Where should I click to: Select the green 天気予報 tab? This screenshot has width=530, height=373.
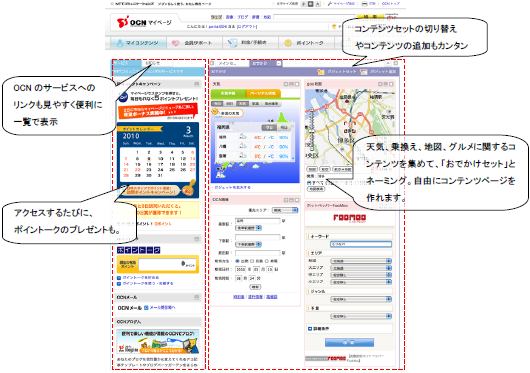coord(228,93)
